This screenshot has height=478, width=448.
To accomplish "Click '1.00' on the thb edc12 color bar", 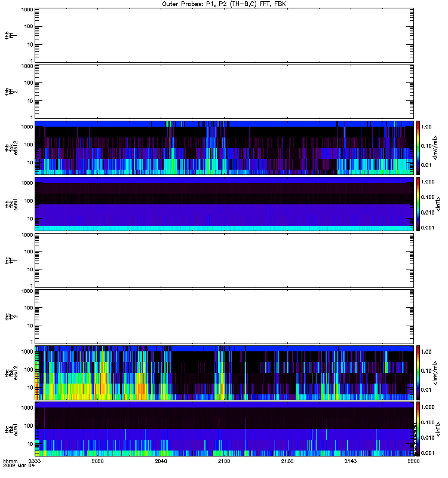I will 426,127.
